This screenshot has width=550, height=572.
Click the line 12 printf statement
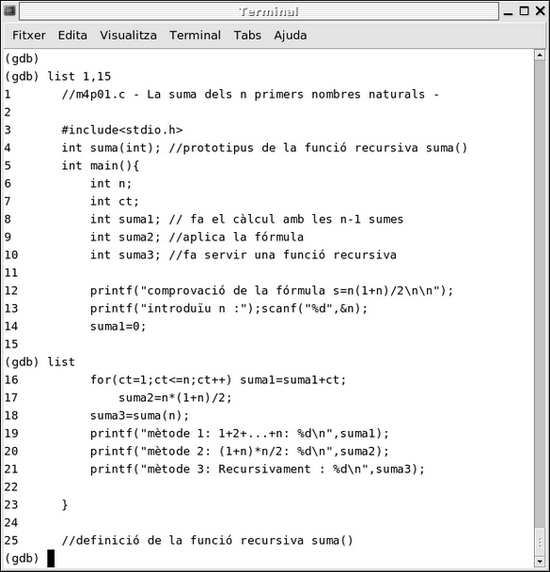click(272, 291)
